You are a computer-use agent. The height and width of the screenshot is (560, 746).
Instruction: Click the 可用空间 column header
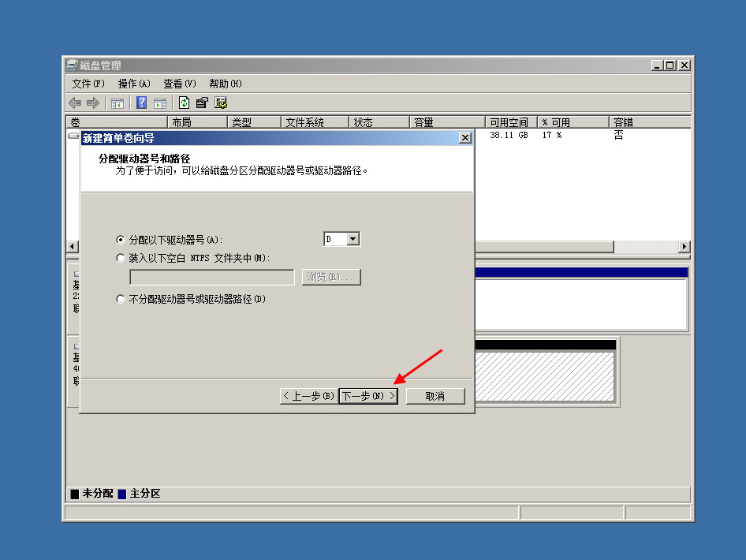tap(512, 122)
